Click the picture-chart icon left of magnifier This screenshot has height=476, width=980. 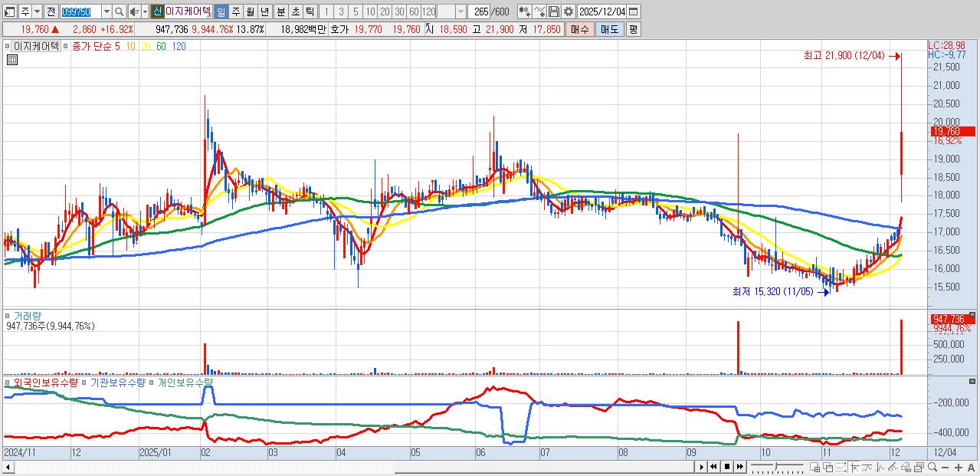919,468
